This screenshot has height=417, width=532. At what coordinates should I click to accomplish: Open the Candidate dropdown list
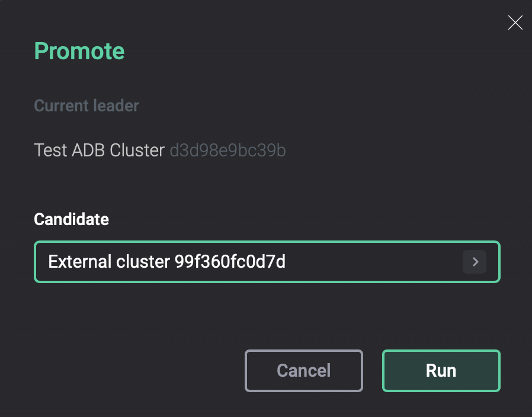[x=267, y=262]
